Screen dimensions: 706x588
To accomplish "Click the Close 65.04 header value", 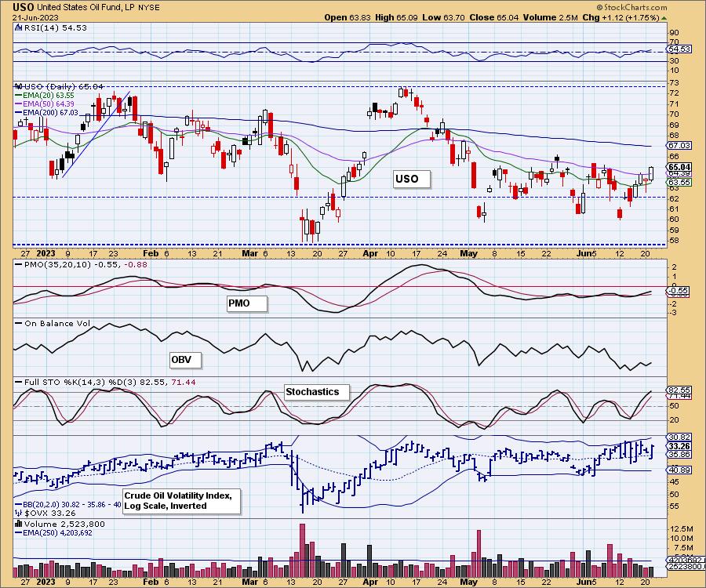I will coord(494,17).
